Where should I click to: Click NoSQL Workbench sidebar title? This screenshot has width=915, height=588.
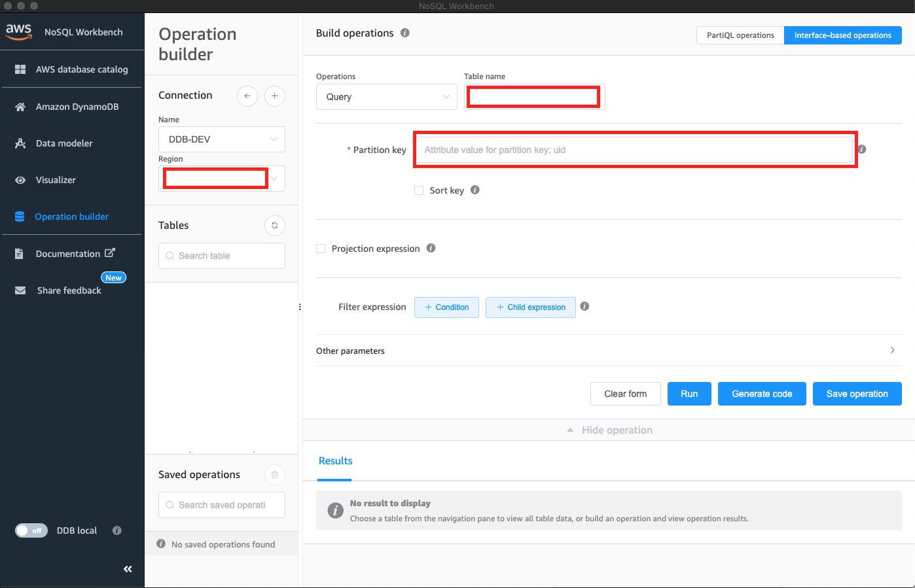[x=84, y=32]
